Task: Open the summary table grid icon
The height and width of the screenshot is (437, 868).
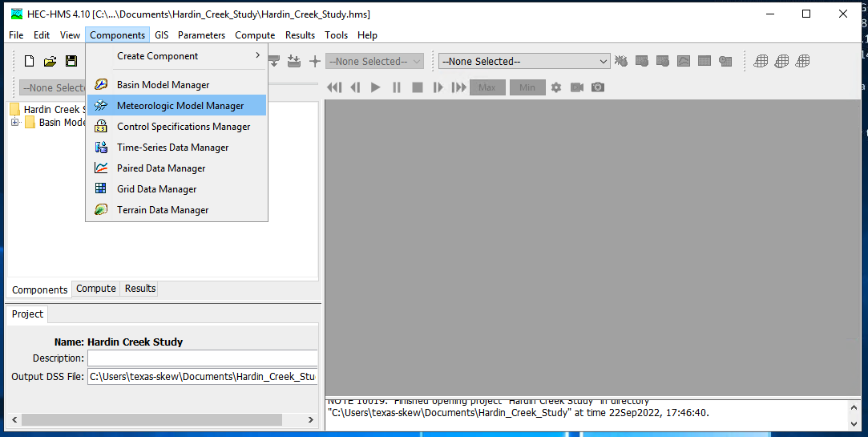Action: 704,61
